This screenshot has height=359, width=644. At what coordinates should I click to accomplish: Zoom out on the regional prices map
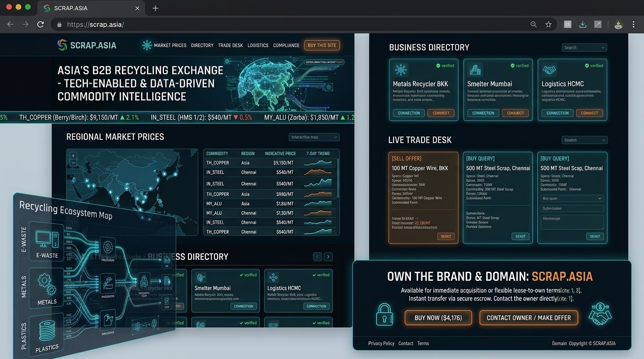pos(73,162)
